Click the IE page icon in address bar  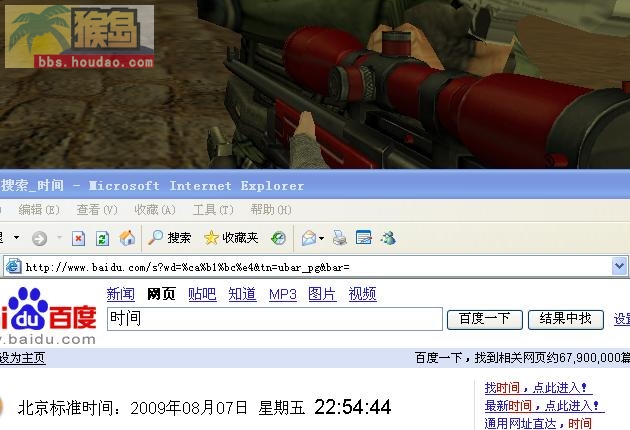(13, 266)
